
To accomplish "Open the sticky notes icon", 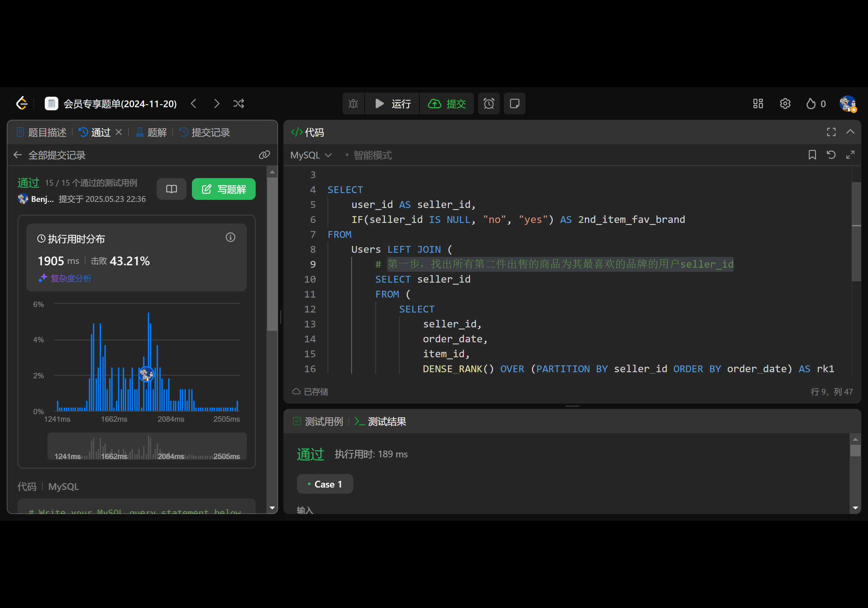I will point(514,104).
